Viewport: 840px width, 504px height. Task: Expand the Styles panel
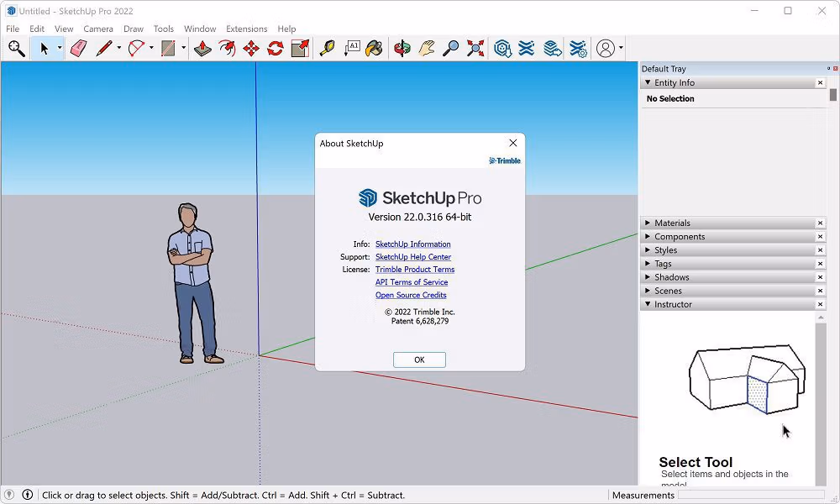pyautogui.click(x=648, y=250)
